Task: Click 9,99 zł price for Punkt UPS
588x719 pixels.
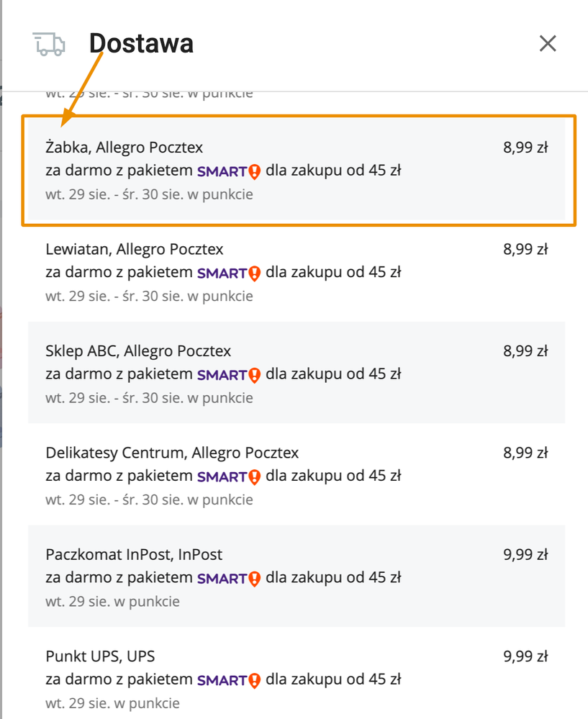Action: coord(525,656)
